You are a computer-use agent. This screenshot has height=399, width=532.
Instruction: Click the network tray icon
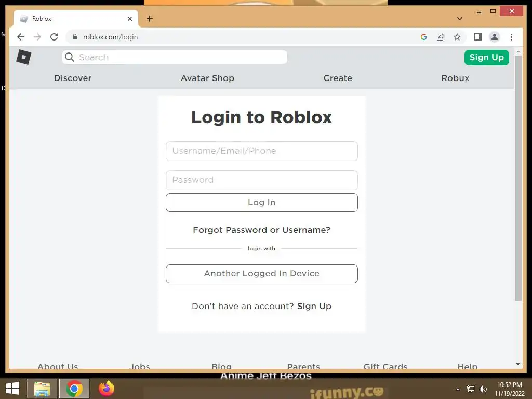point(471,389)
